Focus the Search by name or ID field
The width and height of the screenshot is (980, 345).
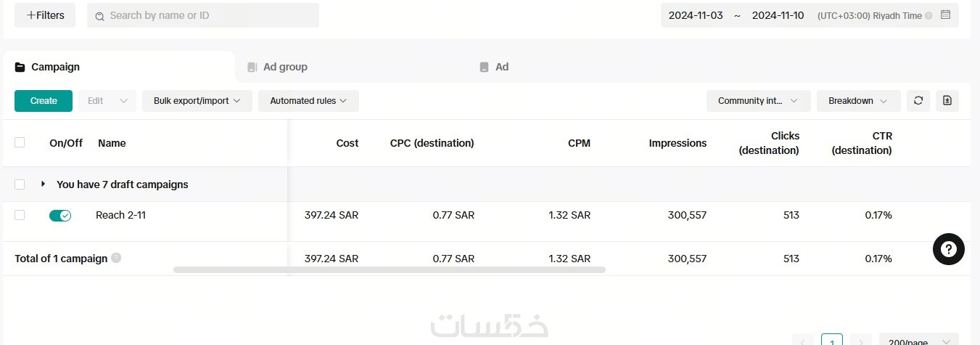pyautogui.click(x=210, y=15)
